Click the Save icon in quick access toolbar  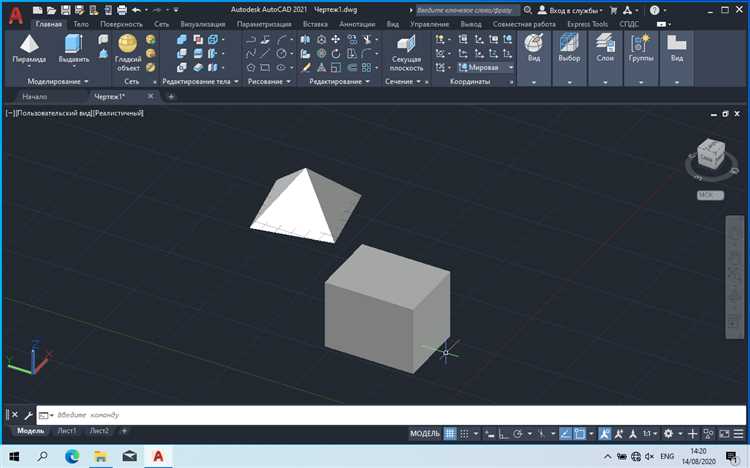(x=66, y=10)
